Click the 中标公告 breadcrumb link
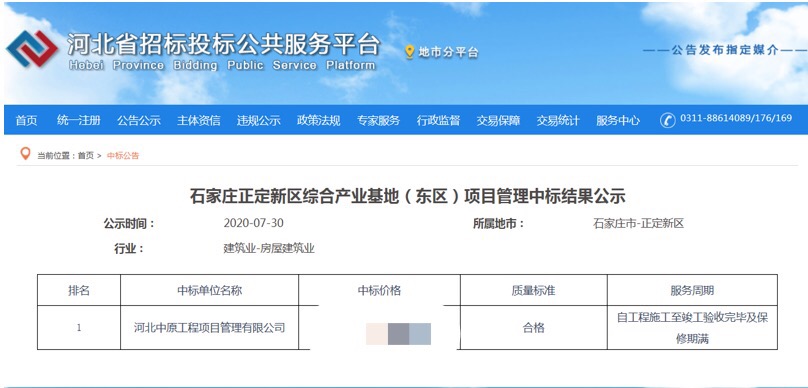 pyautogui.click(x=123, y=156)
